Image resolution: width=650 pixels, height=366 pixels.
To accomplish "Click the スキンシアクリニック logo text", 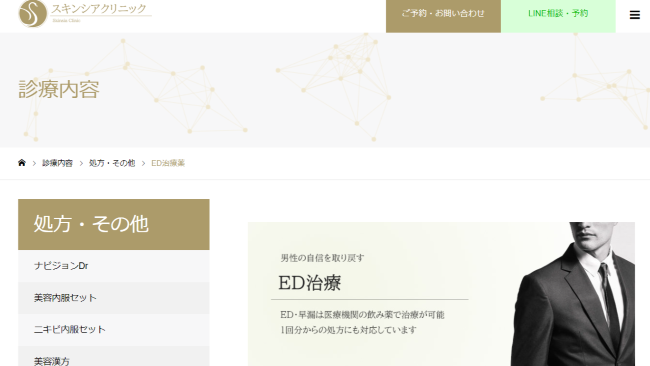I will coord(99,9).
